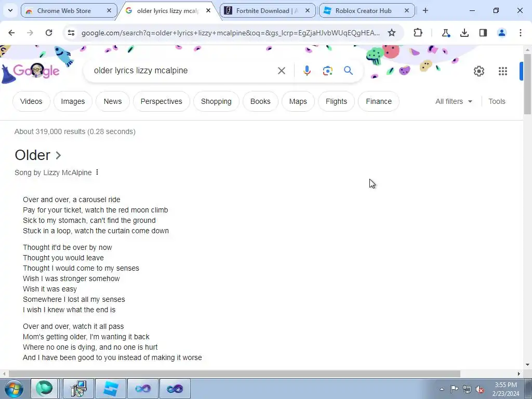Filter results by Finance
Screen dimensions: 532x399
click(x=379, y=101)
